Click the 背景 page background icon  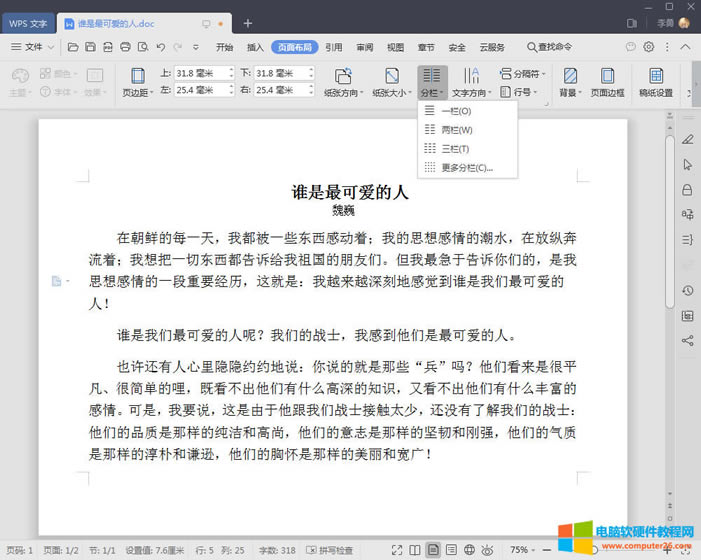(569, 76)
